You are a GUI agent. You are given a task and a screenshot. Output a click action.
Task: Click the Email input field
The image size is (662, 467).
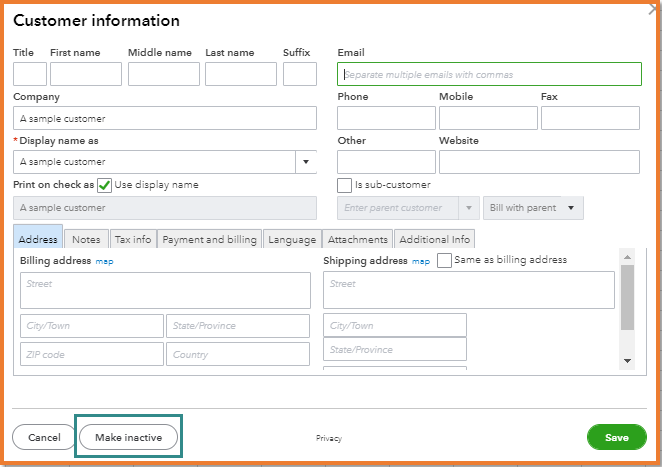(x=489, y=74)
